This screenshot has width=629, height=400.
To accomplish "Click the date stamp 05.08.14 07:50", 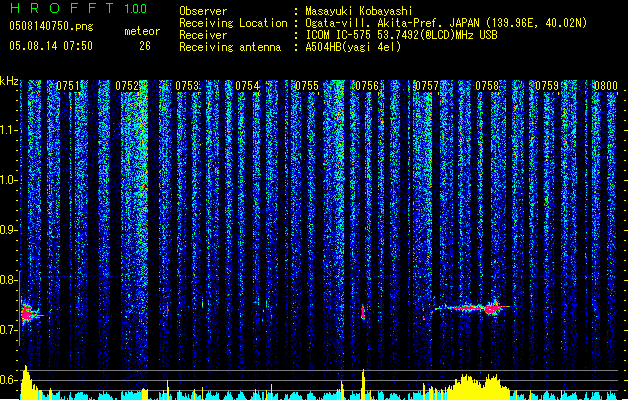I will 51,46.
